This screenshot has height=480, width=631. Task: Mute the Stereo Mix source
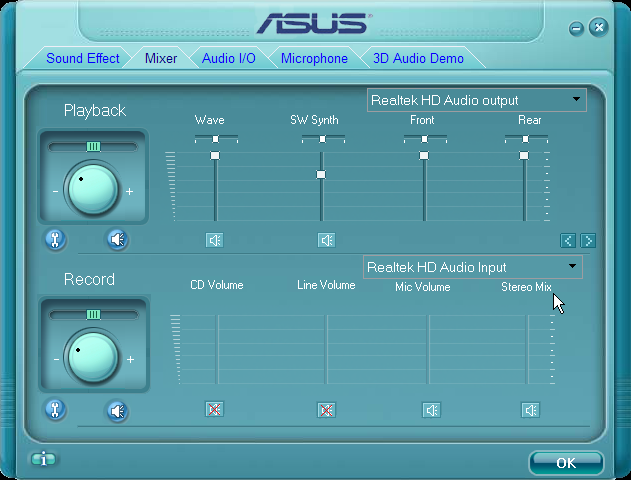(530, 410)
